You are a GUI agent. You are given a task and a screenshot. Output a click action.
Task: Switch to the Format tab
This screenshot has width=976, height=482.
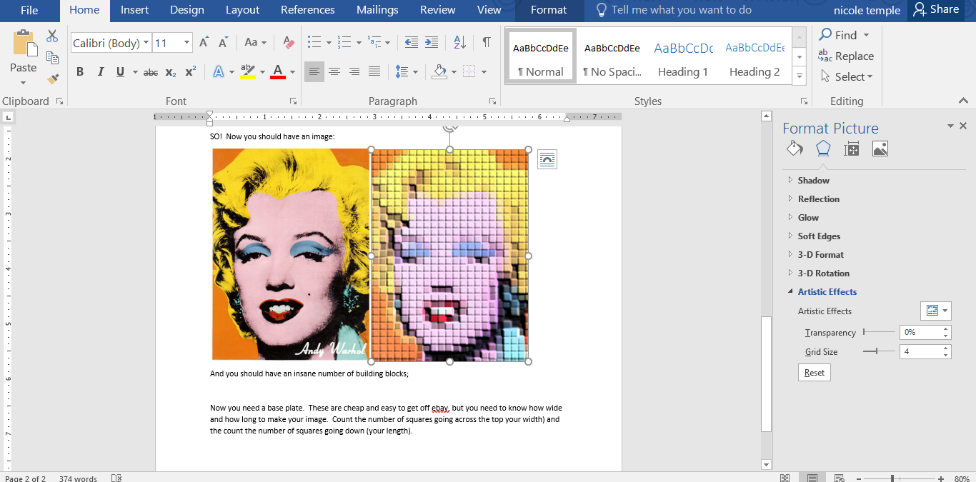pyautogui.click(x=549, y=10)
